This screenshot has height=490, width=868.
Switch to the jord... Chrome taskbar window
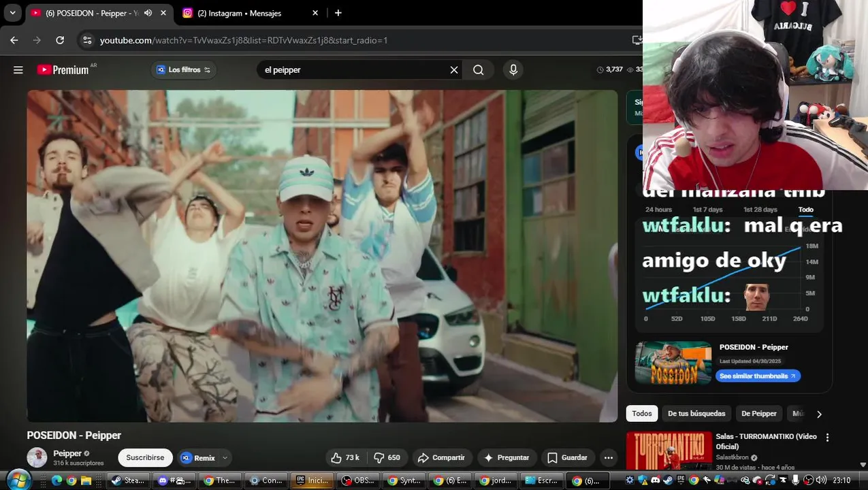(496, 480)
